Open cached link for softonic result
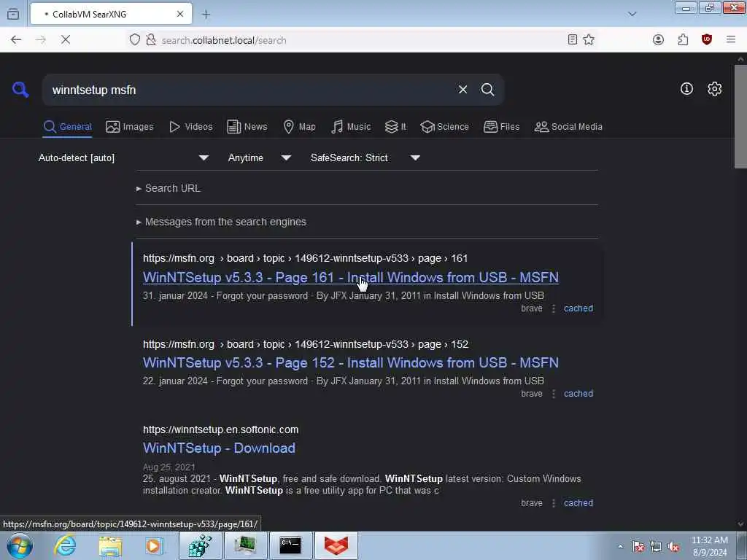The height and width of the screenshot is (560, 747). click(578, 503)
